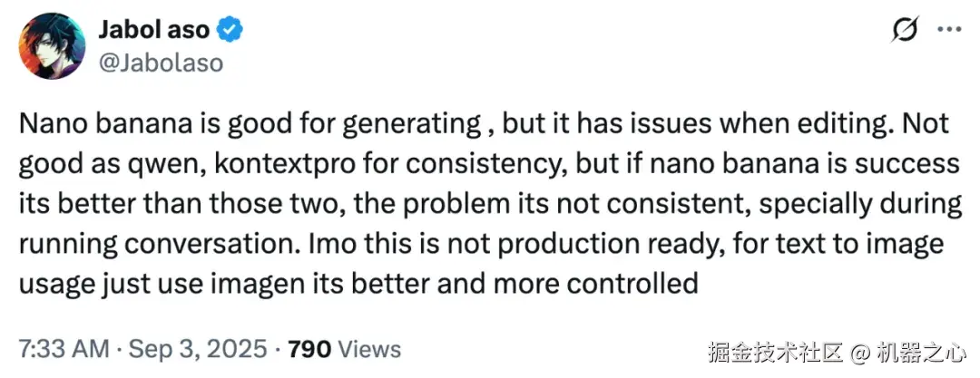Click the 790 view count number
Image resolution: width=980 pixels, height=378 pixels.
click(x=309, y=348)
